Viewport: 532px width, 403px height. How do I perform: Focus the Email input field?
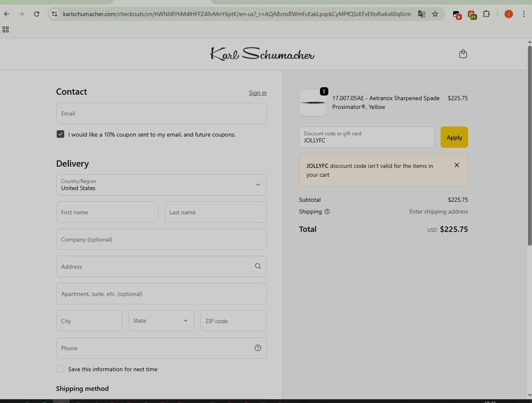tap(161, 113)
